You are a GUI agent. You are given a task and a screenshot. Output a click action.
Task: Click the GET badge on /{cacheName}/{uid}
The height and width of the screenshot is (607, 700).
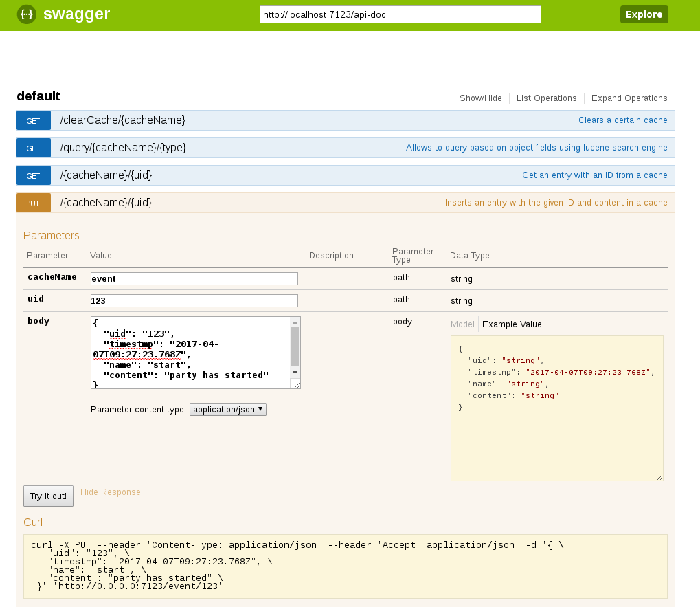click(33, 175)
